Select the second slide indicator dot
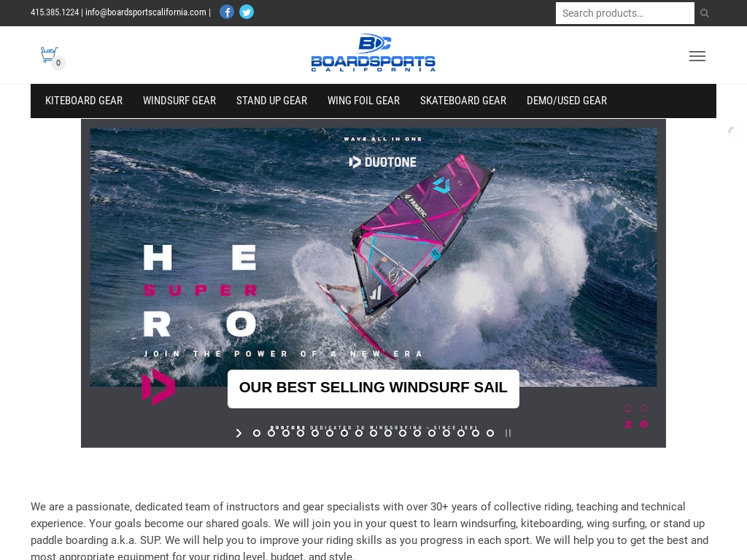This screenshot has height=560, width=747. coord(271,433)
